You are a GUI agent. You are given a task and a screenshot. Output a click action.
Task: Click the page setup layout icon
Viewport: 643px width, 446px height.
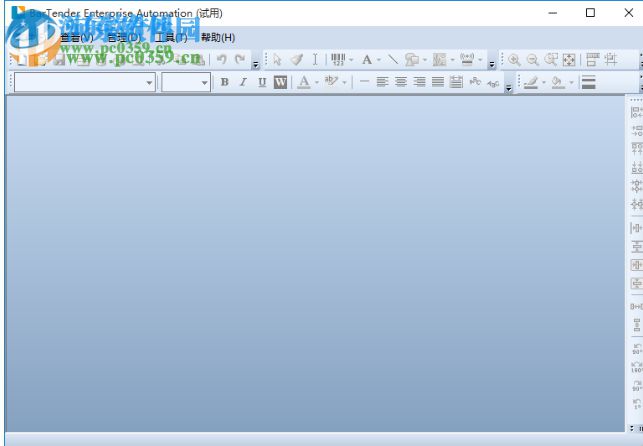click(592, 60)
